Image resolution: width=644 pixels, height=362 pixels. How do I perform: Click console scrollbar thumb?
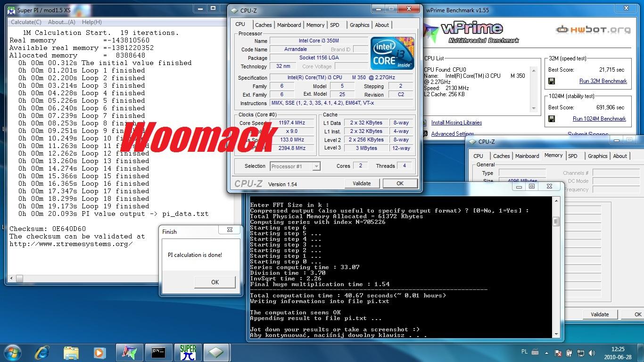tap(556, 222)
